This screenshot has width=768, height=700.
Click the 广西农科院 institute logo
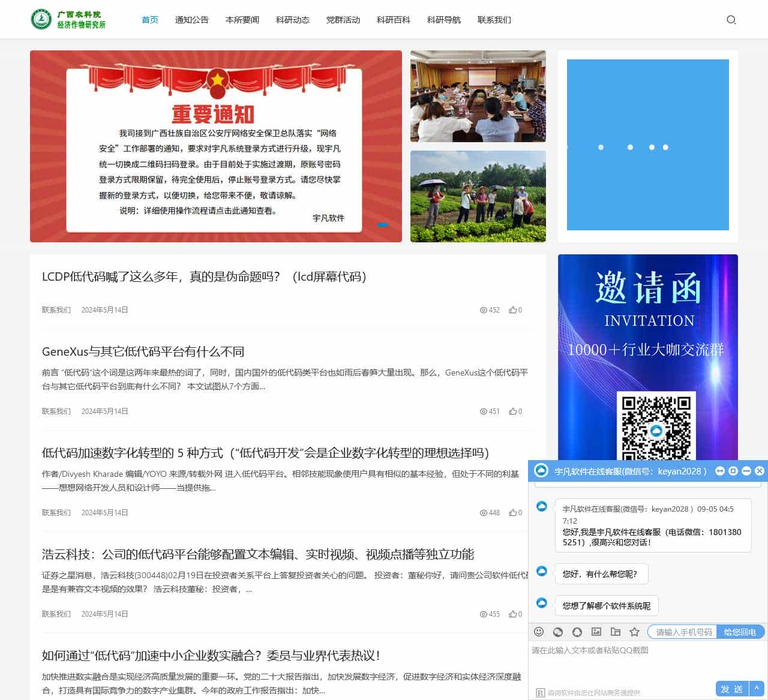tap(68, 19)
